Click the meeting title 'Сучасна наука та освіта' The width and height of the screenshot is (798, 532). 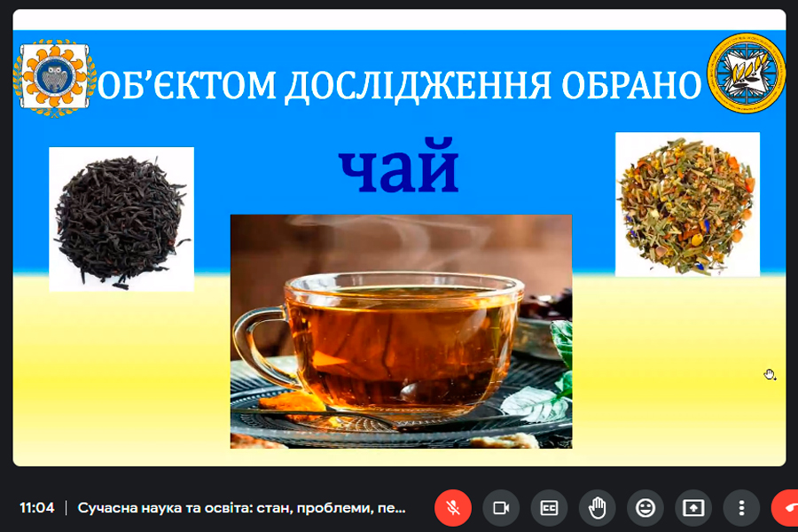tap(241, 507)
